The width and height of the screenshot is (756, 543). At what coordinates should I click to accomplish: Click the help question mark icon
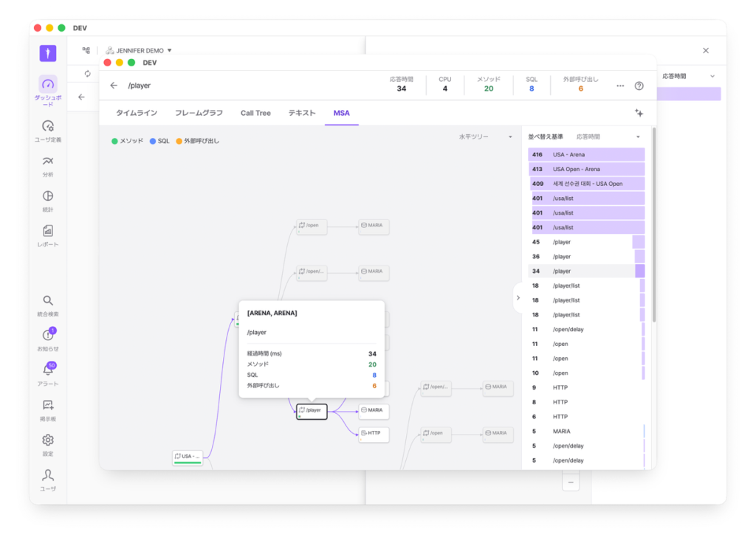[x=639, y=86]
